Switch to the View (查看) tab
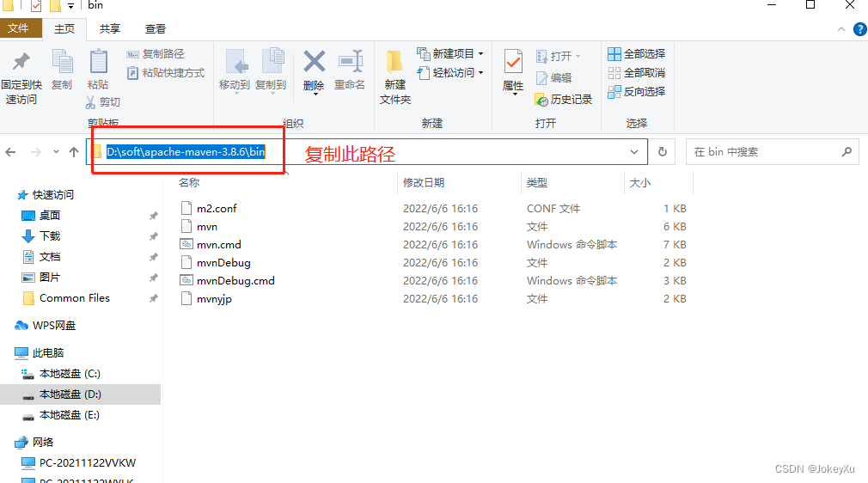868x483 pixels. 155,29
